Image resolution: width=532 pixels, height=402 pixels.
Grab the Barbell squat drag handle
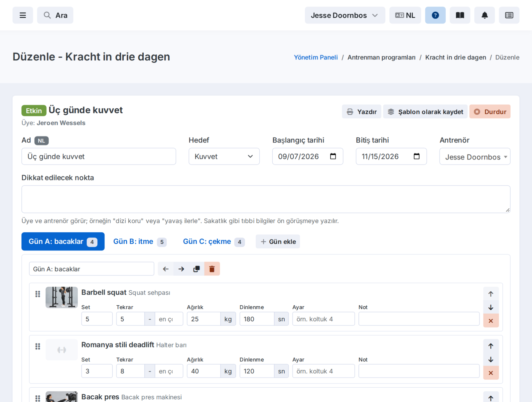38,294
